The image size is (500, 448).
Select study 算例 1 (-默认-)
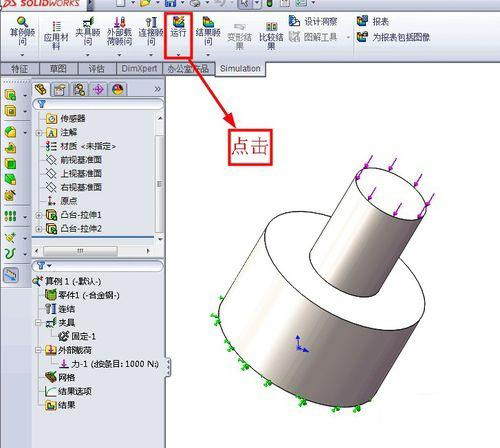(x=67, y=281)
